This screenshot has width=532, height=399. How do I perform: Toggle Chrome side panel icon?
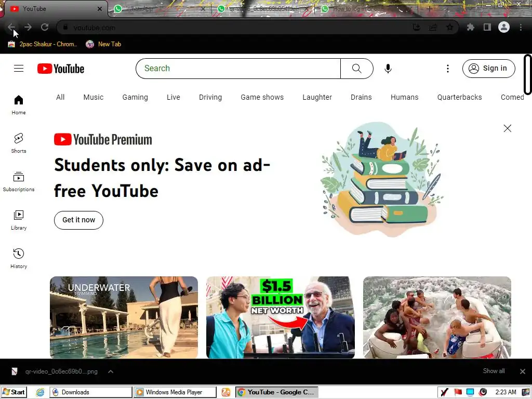(487, 27)
